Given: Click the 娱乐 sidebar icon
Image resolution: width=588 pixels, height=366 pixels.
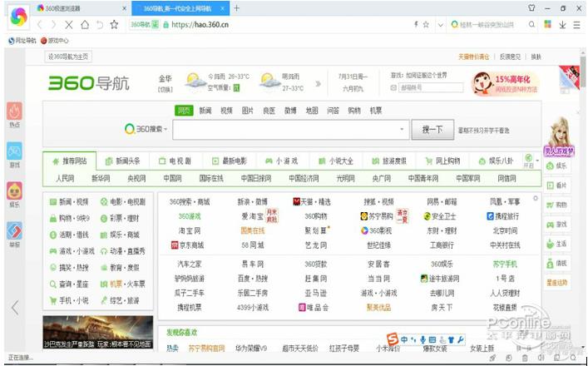Looking at the screenshot, I should [x=14, y=193].
